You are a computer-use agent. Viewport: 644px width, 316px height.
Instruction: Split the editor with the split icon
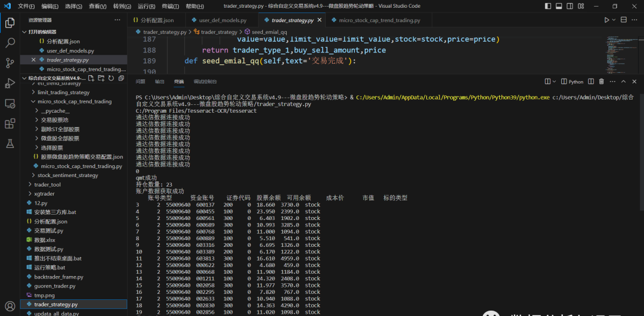click(624, 20)
